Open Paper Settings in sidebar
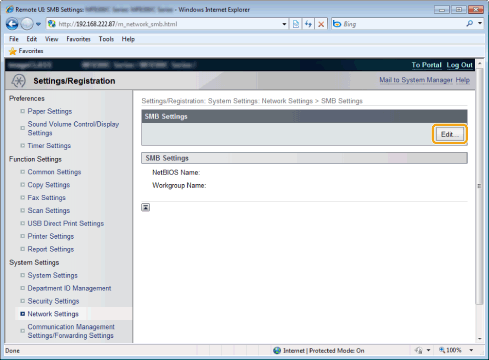 pos(50,111)
